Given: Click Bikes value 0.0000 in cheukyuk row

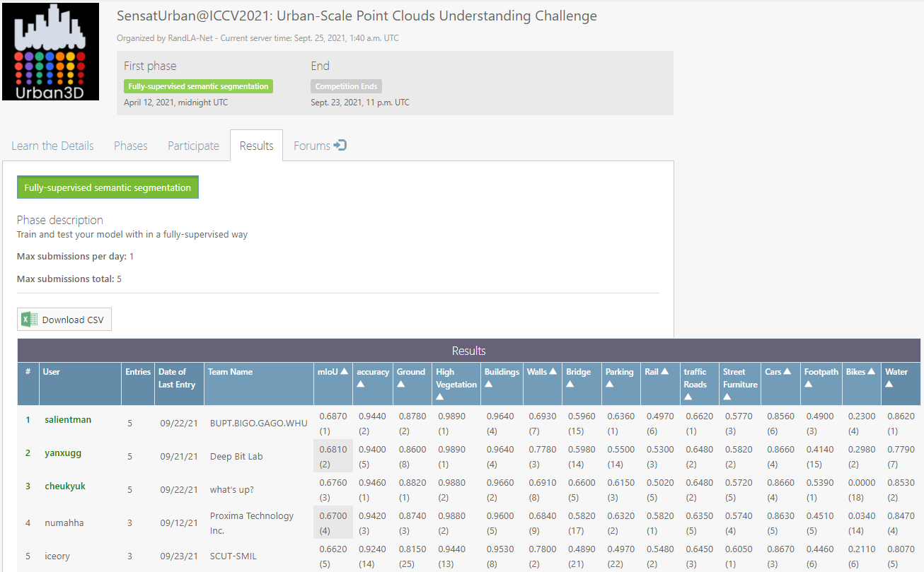Looking at the screenshot, I should [x=862, y=483].
